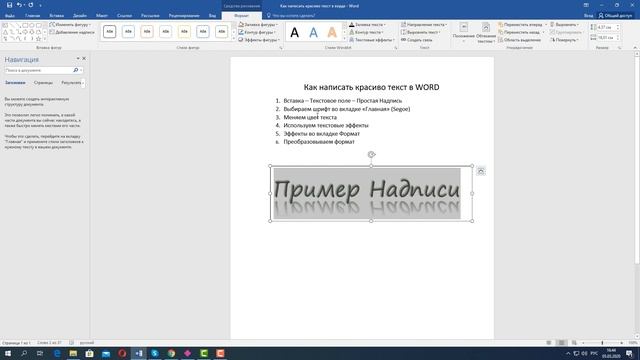This screenshot has height=360, width=640.
Task: Click Создать связь link button
Action: tap(417, 40)
